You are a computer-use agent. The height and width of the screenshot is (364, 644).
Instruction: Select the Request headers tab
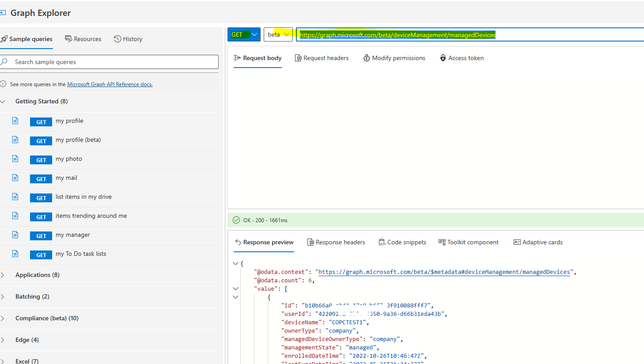click(x=322, y=58)
